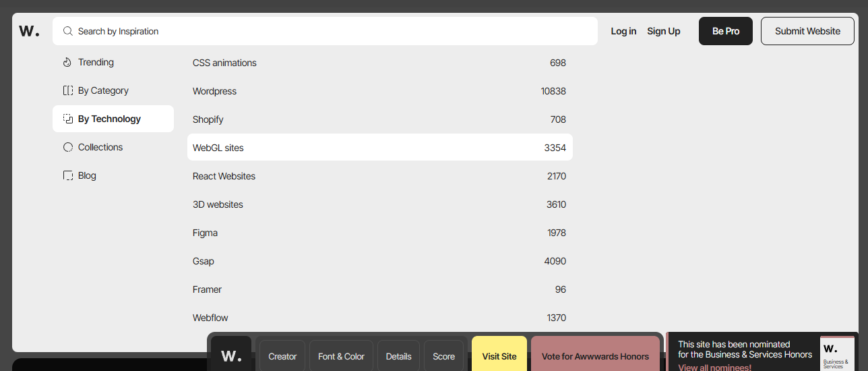The height and width of the screenshot is (371, 868).
Task: Click the 2170 count for React Websites
Action: point(557,176)
